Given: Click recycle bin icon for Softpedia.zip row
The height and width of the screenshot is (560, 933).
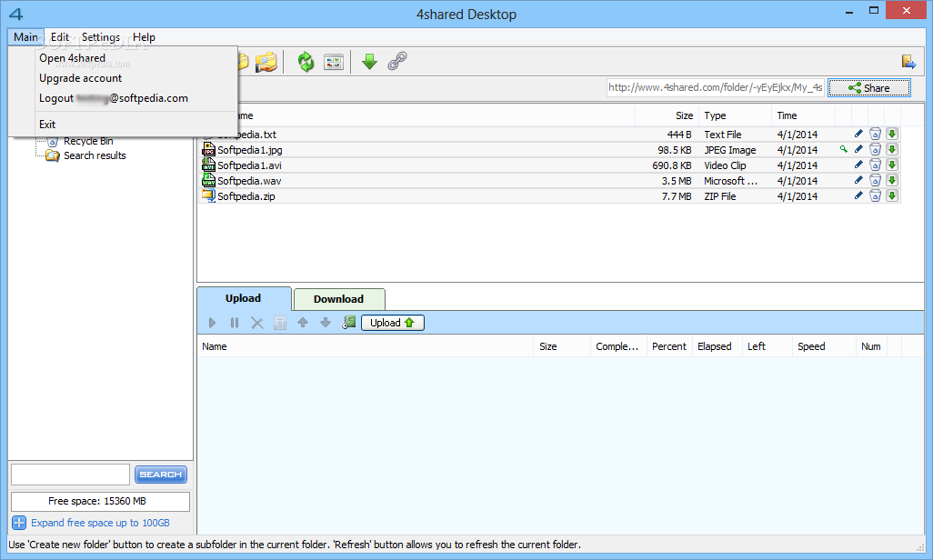Looking at the screenshot, I should click(875, 195).
